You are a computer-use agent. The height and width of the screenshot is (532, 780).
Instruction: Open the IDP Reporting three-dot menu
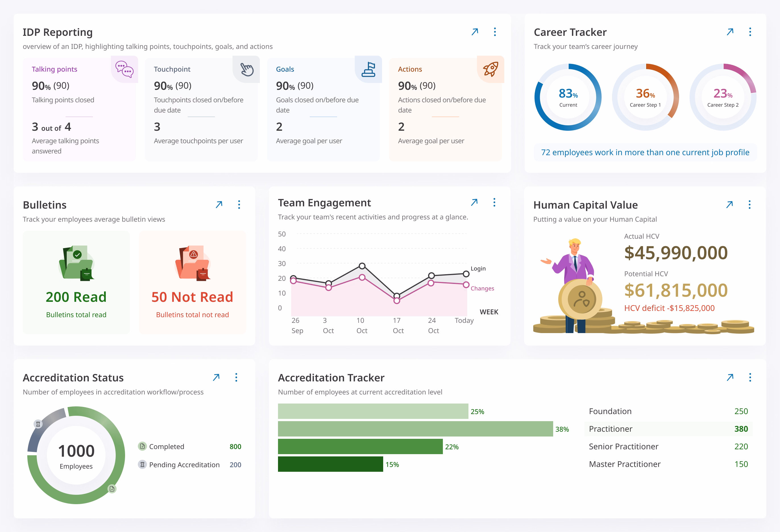pyautogui.click(x=495, y=32)
